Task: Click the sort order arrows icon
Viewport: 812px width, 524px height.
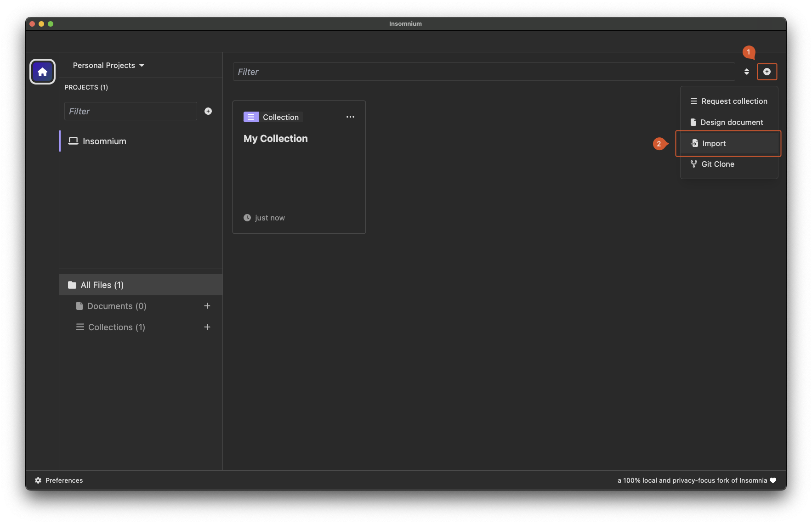Action: 746,72
